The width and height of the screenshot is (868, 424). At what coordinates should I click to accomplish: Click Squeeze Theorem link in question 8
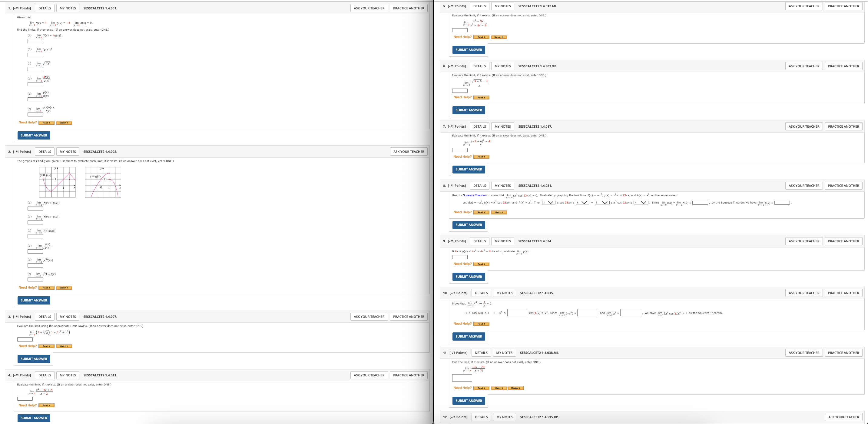coord(475,195)
